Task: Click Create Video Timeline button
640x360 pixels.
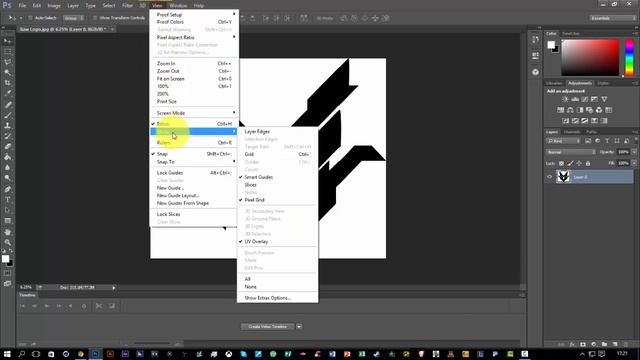Action: [268, 327]
